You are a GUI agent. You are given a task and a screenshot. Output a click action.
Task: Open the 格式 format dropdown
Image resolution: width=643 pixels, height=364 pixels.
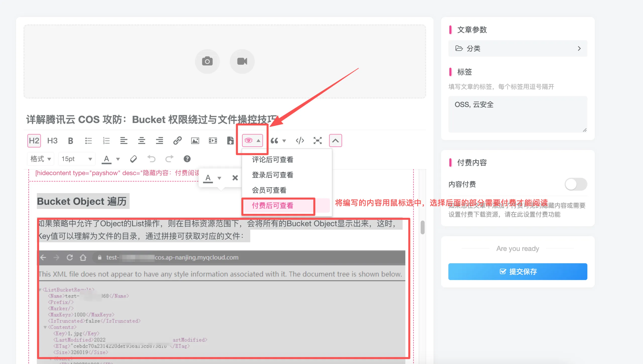[40, 159]
